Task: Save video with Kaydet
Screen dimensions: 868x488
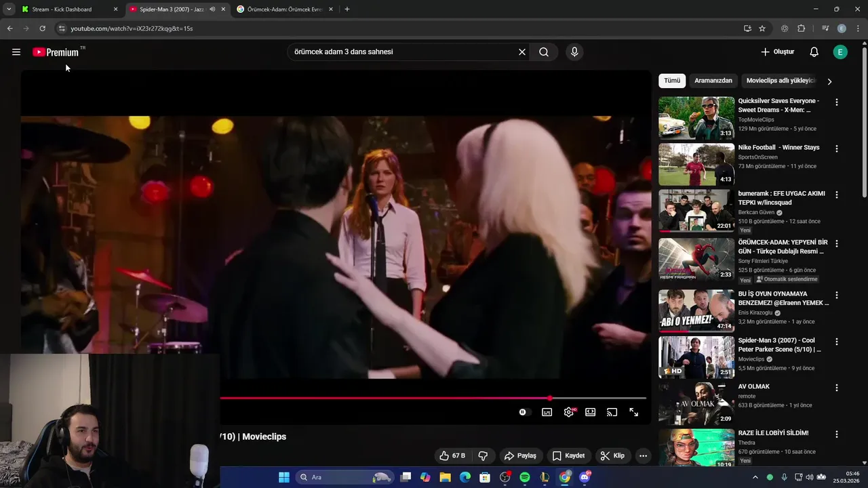Action: click(x=568, y=455)
